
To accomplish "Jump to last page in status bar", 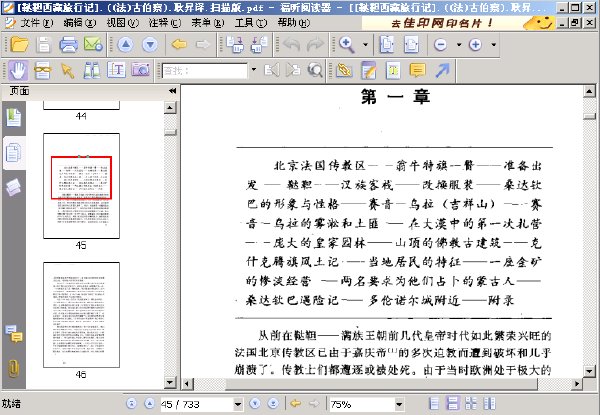I will pos(273,404).
